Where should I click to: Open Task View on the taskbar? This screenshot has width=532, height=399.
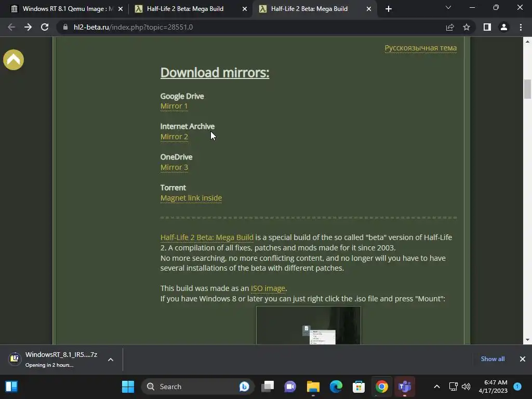click(268, 387)
